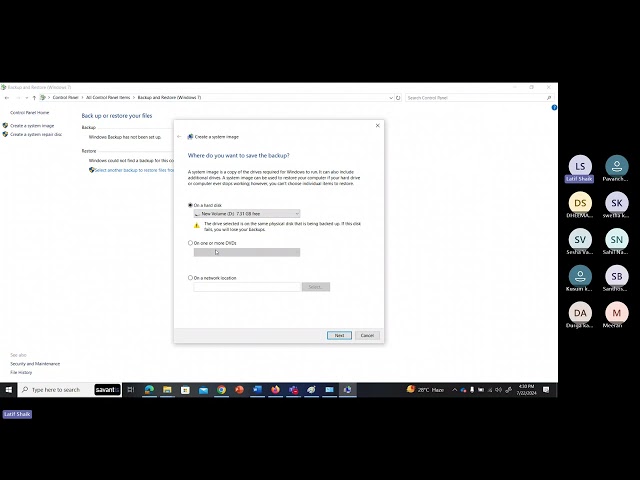This screenshot has width=640, height=480.
Task: Click the volume speaker tray icon
Action: click(498, 390)
